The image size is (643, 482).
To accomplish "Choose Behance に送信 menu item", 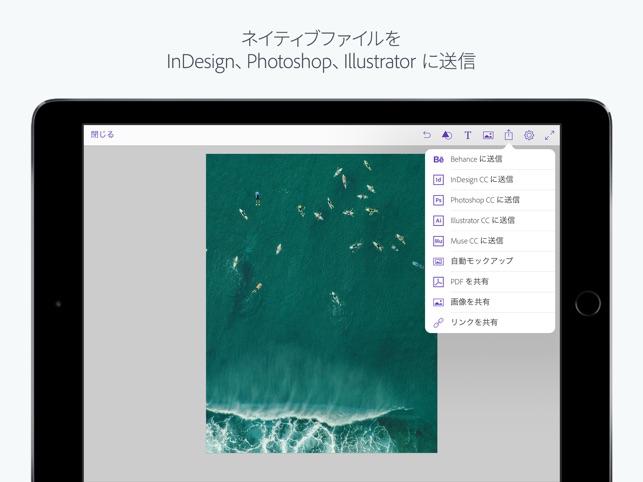I will 490,159.
